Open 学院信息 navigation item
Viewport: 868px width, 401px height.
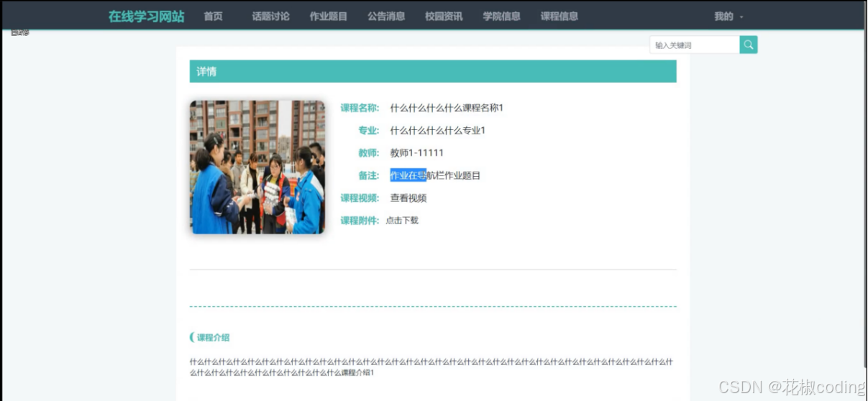pyautogui.click(x=502, y=17)
